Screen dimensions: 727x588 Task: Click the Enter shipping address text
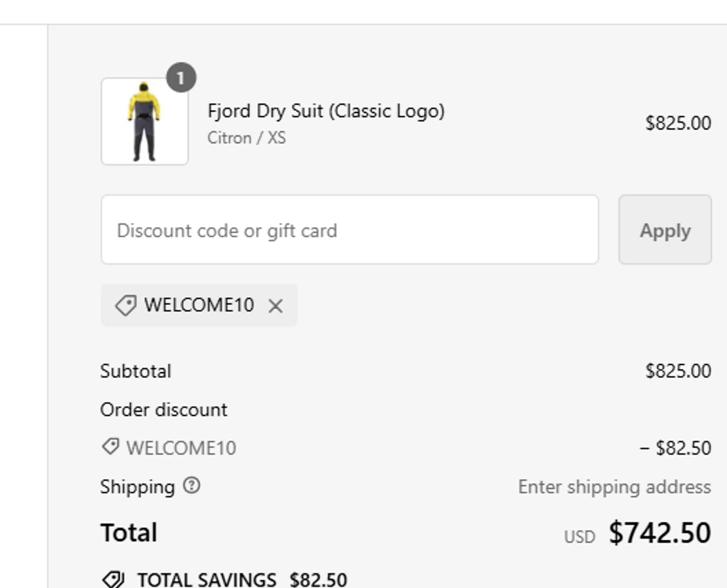click(x=614, y=487)
